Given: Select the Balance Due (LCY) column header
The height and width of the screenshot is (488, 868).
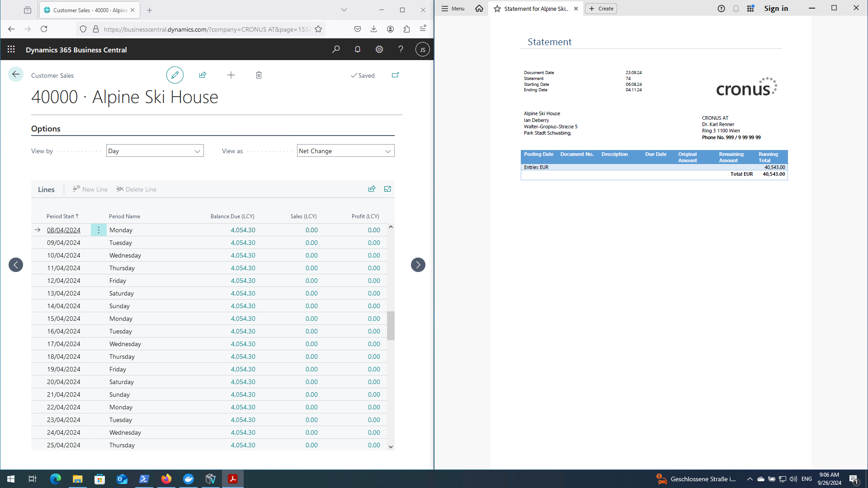Looking at the screenshot, I should pyautogui.click(x=232, y=216).
